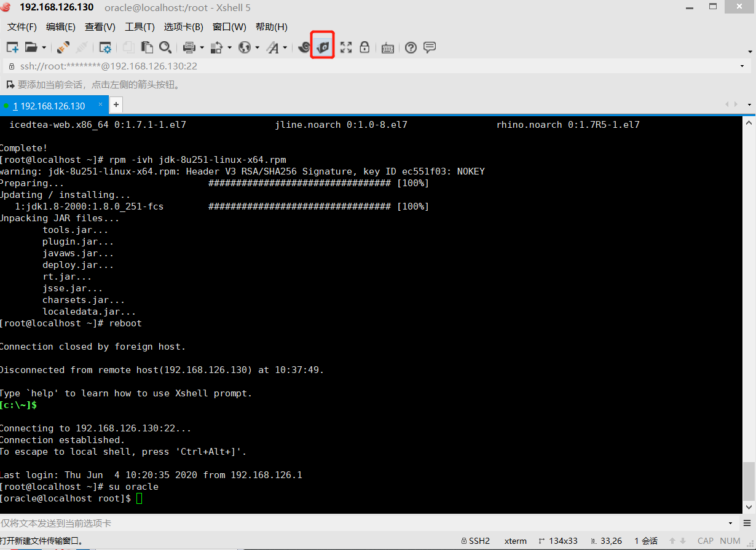Open the 窗口(W) menu
The height and width of the screenshot is (550, 756).
point(229,27)
